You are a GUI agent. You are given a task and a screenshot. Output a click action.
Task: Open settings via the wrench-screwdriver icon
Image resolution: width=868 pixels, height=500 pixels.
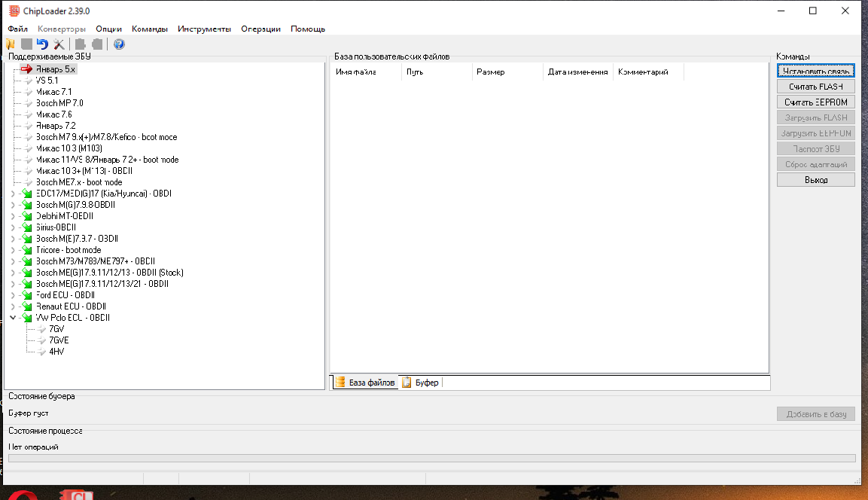(59, 44)
